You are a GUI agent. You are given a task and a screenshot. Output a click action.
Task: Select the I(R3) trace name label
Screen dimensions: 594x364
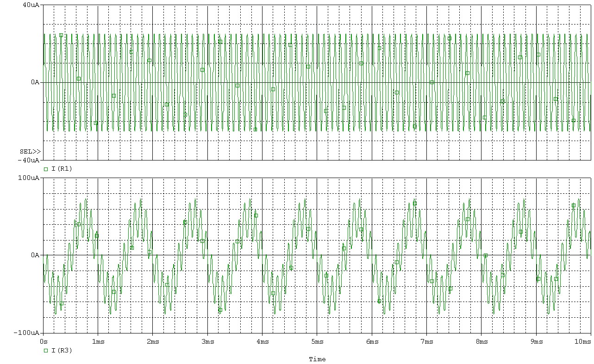(62, 351)
